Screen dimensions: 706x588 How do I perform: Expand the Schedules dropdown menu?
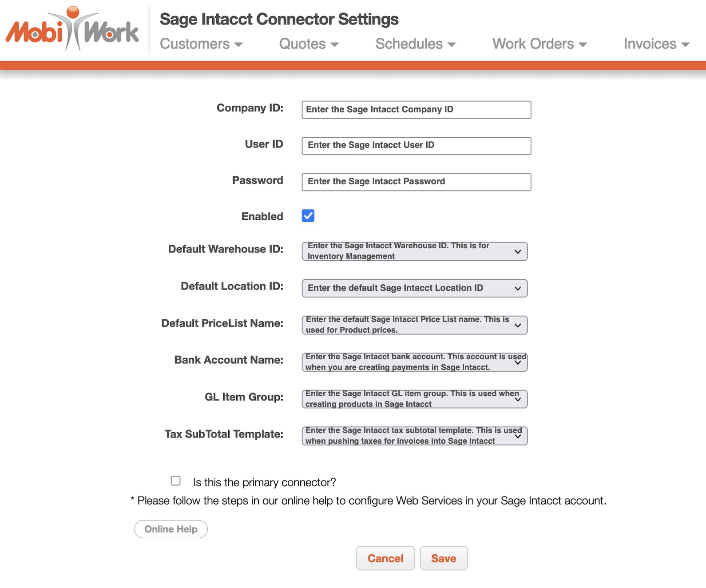pos(415,44)
